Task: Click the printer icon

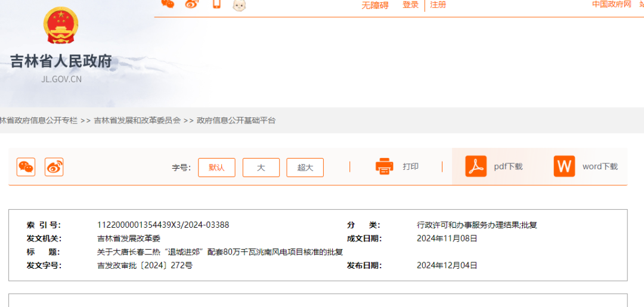Action: (x=385, y=166)
